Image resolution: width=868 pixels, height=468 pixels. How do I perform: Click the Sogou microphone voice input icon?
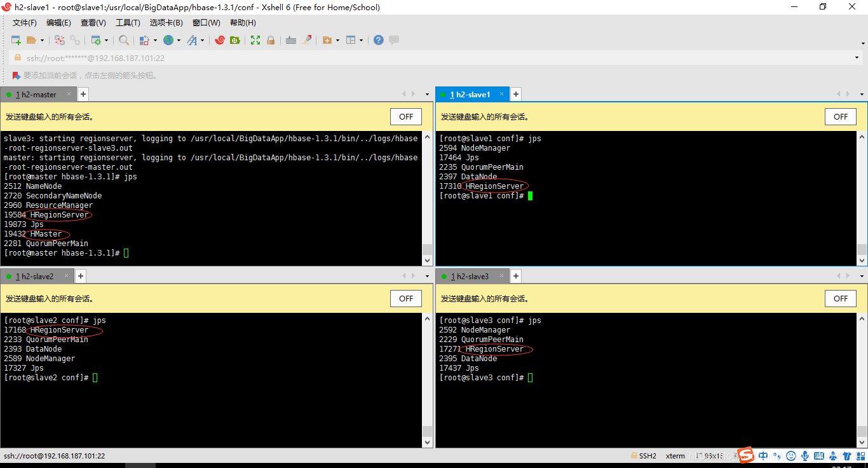[x=805, y=456]
